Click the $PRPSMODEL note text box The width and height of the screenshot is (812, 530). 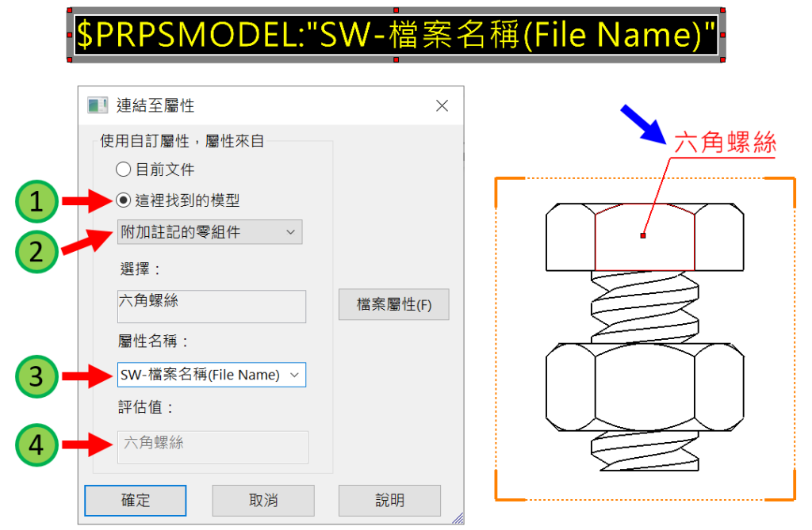pos(396,35)
